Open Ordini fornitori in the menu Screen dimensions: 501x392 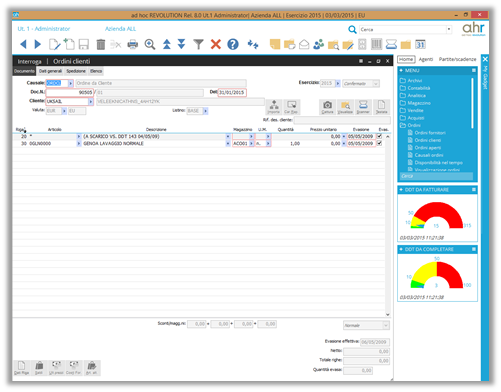coord(430,133)
